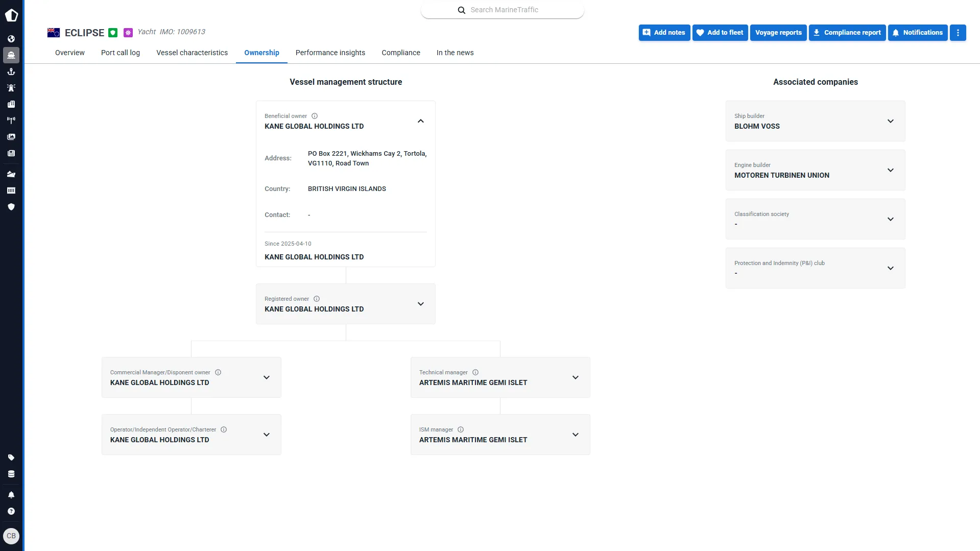Image resolution: width=980 pixels, height=551 pixels.
Task: Click the ISM manager info icon
Action: (x=461, y=429)
